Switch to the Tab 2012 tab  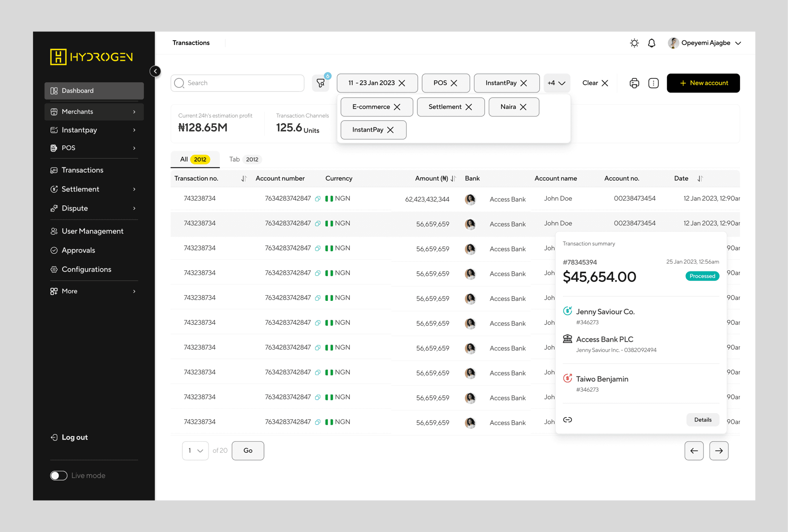[245, 159]
